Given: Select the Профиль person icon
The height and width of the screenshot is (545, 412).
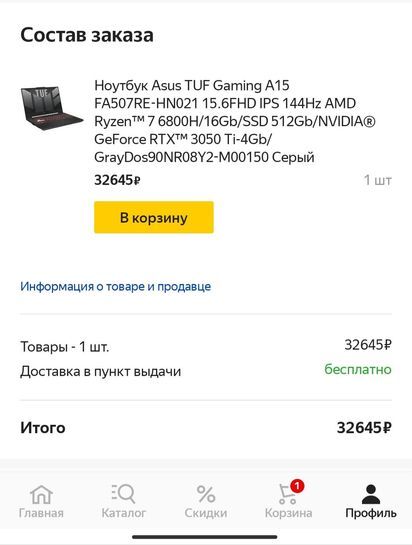Looking at the screenshot, I should (371, 494).
